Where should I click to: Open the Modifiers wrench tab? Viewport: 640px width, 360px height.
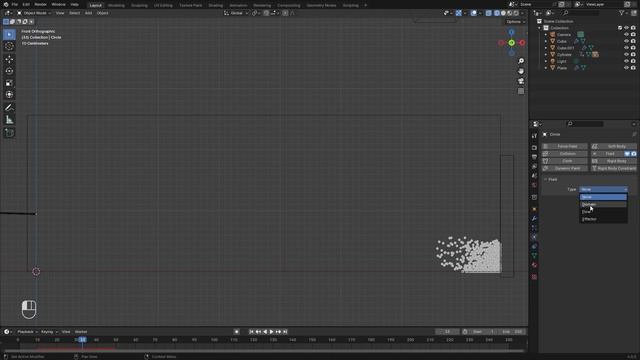pos(534,219)
